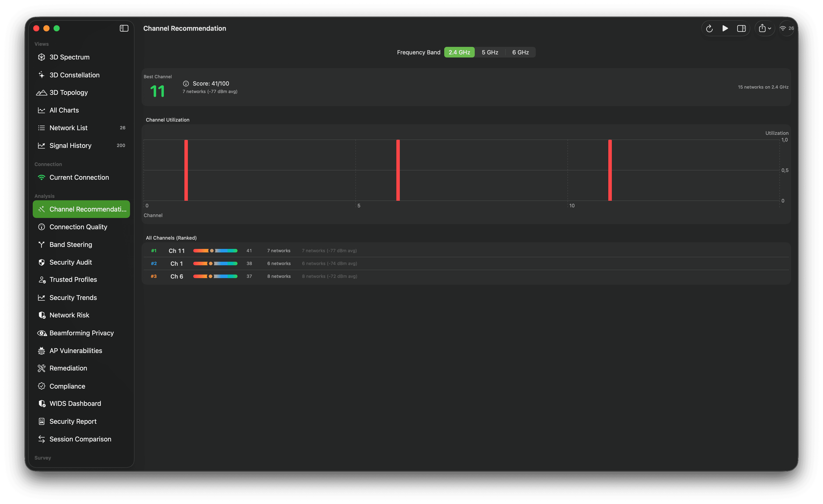The image size is (823, 504).
Task: Open the Security Report
Action: point(81,422)
